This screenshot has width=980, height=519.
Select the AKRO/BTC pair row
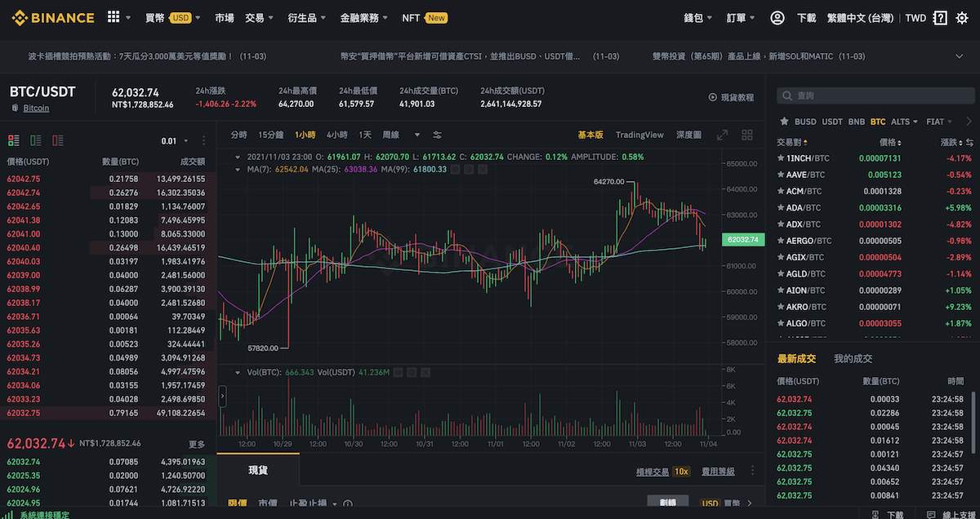(873, 307)
